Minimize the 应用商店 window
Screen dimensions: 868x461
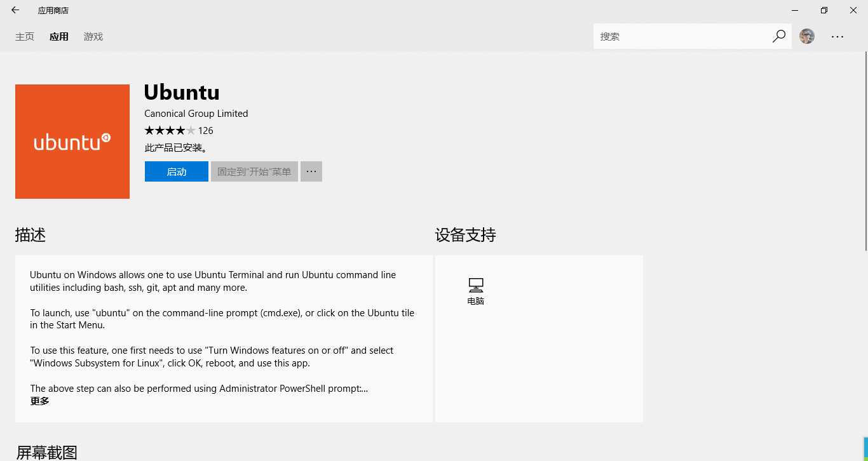795,10
